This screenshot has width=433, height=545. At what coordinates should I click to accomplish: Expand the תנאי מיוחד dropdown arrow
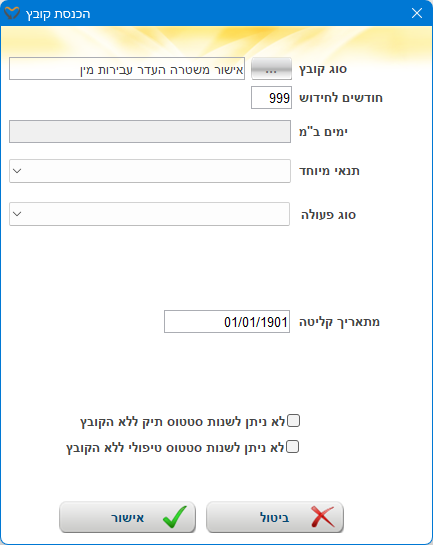click(x=17, y=171)
